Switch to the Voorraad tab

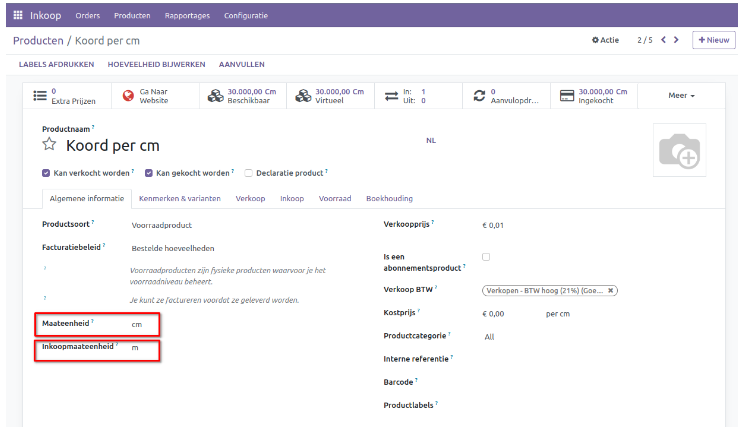335,199
